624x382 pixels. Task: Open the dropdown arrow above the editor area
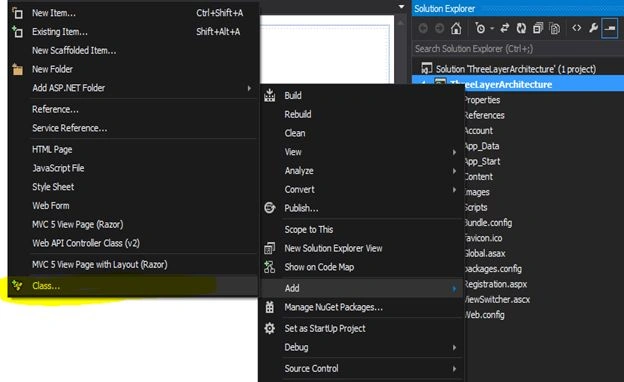pyautogui.click(x=401, y=7)
